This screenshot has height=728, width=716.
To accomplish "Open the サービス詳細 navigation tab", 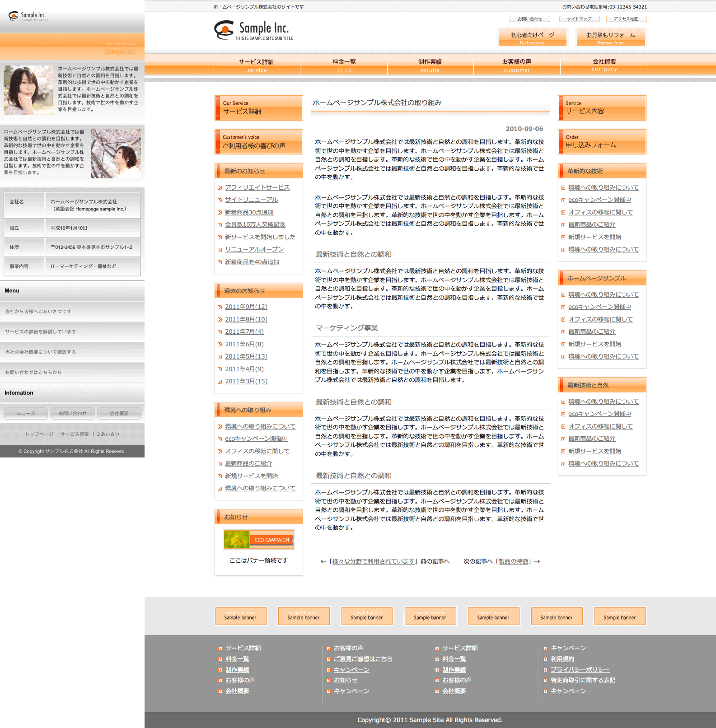I will 257,65.
